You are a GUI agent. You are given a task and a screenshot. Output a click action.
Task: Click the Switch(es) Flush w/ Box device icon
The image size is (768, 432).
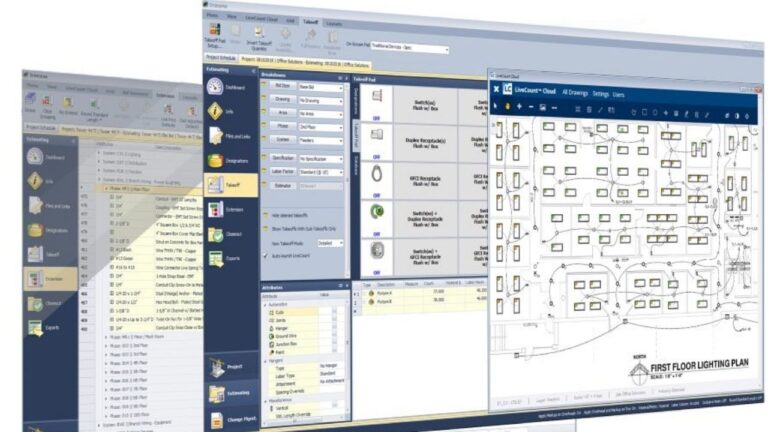[x=377, y=96]
